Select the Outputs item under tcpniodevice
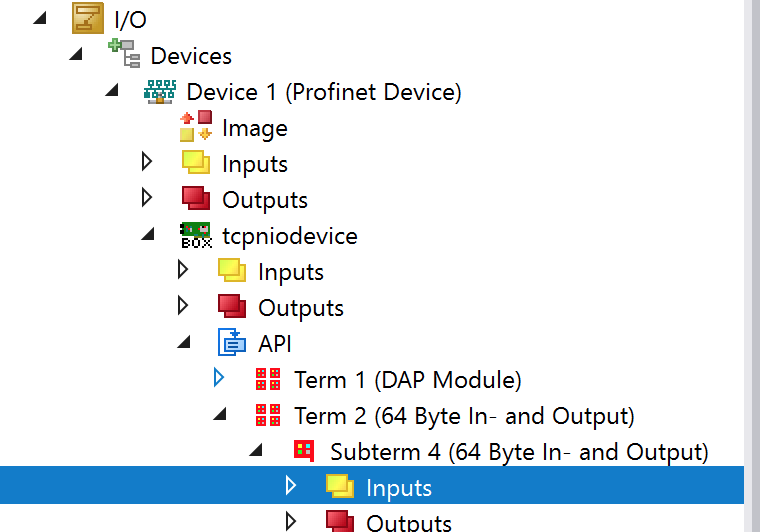This screenshot has height=532, width=760. coord(301,308)
